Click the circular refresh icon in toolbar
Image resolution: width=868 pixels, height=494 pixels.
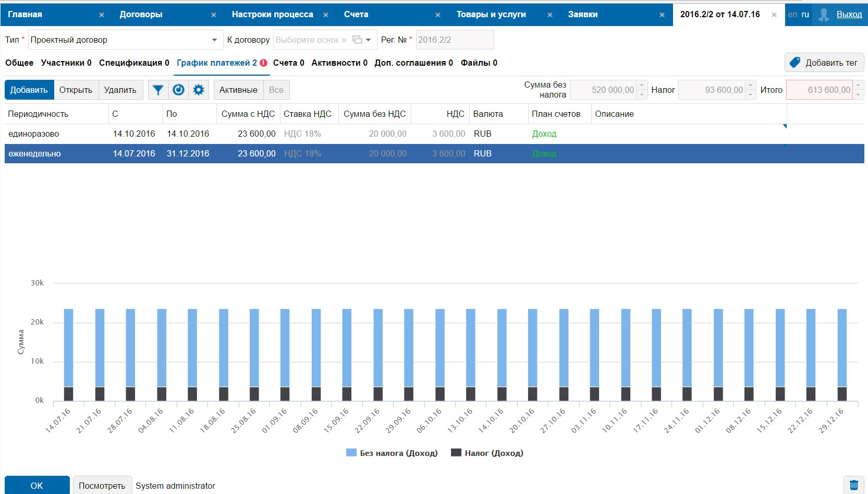click(x=178, y=90)
